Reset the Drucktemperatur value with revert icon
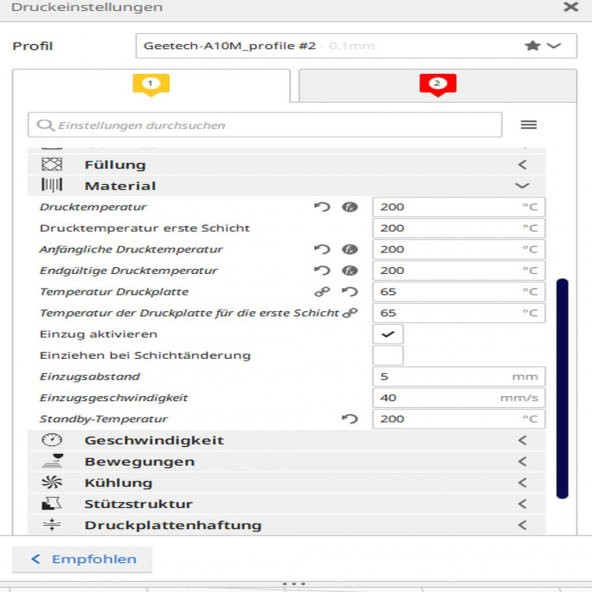592x592 pixels. pos(322,207)
